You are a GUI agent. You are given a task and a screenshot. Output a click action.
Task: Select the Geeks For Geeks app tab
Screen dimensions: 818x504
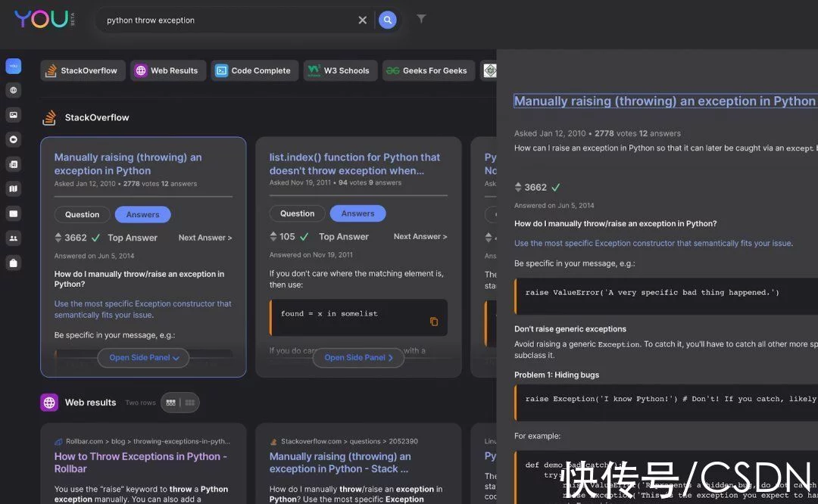pos(428,70)
